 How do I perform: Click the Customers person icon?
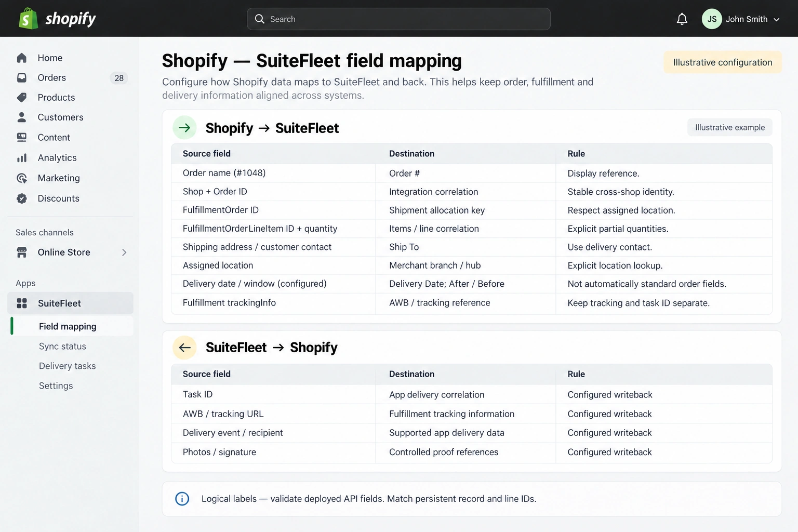22,117
